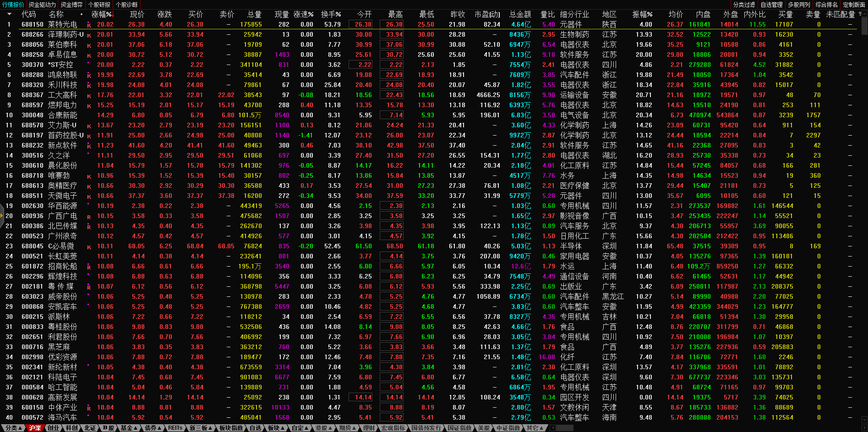Click the K marker icon beside 莱特光电
This screenshot has width=868, height=432.
pyautogui.click(x=89, y=25)
